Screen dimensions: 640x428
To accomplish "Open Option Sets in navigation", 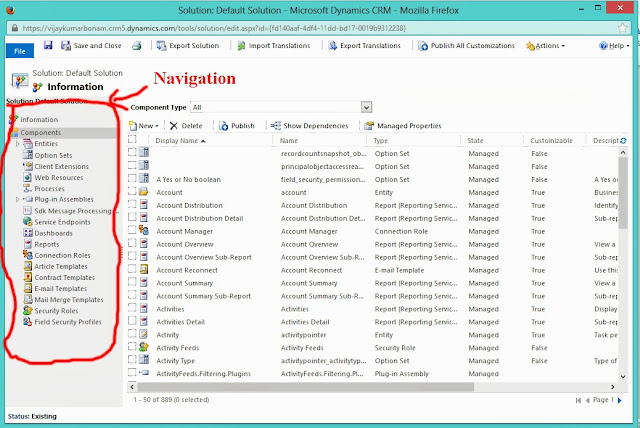I will pos(53,155).
